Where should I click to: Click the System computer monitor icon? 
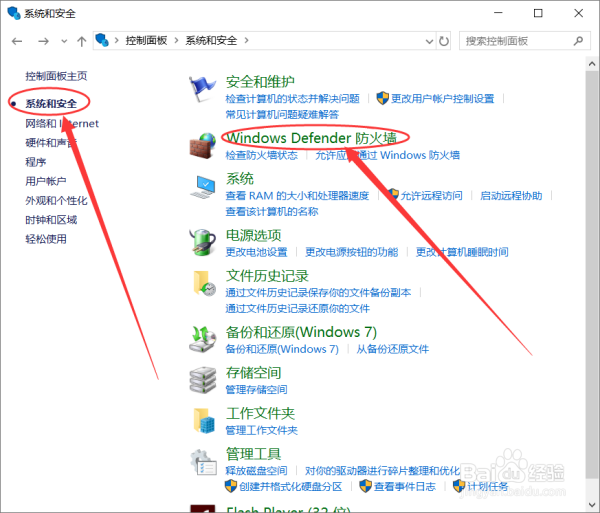[202, 187]
